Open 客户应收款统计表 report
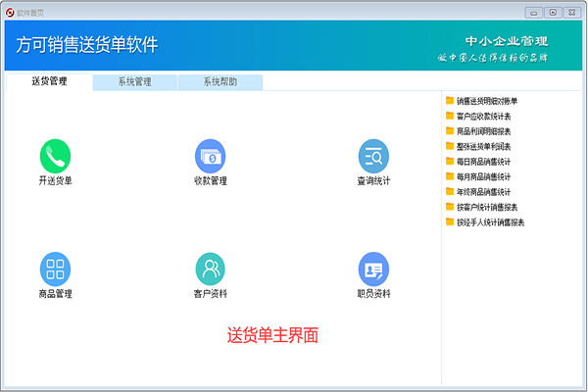This screenshot has width=588, height=392. click(483, 116)
